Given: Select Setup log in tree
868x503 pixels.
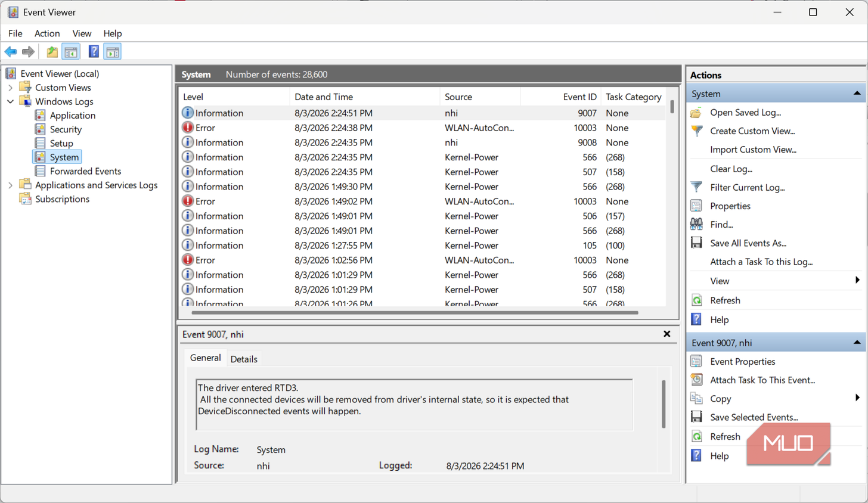Looking at the screenshot, I should click(x=61, y=143).
